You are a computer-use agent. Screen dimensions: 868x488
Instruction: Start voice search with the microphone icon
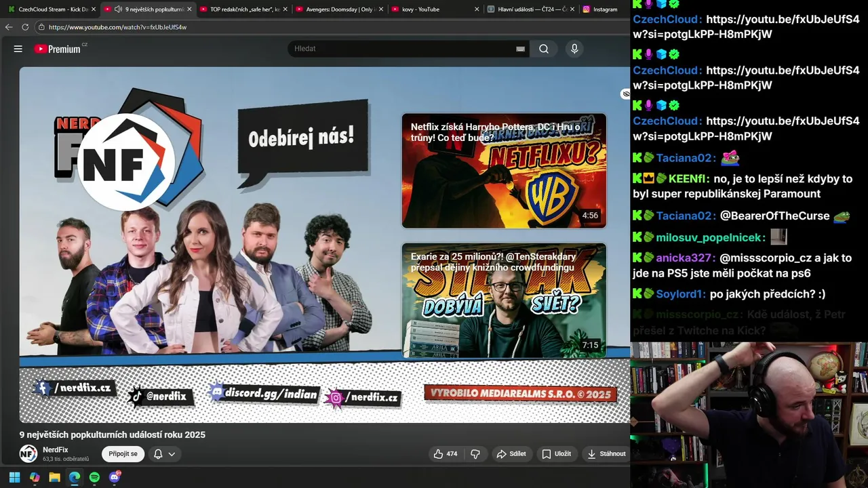tap(574, 49)
